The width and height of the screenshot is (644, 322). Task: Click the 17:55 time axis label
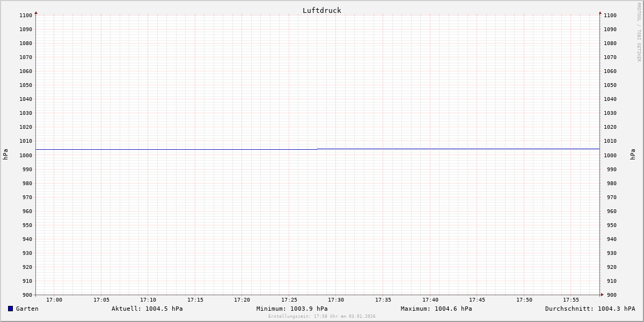point(571,300)
